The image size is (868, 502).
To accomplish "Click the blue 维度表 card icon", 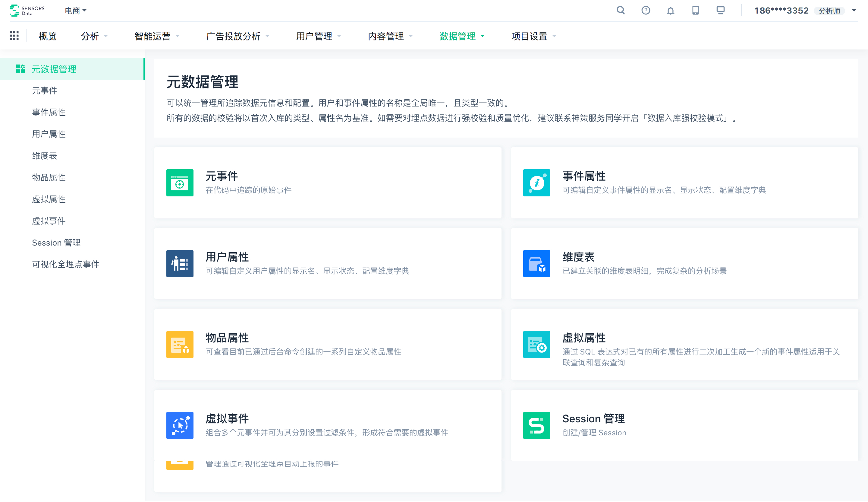I will (x=537, y=264).
